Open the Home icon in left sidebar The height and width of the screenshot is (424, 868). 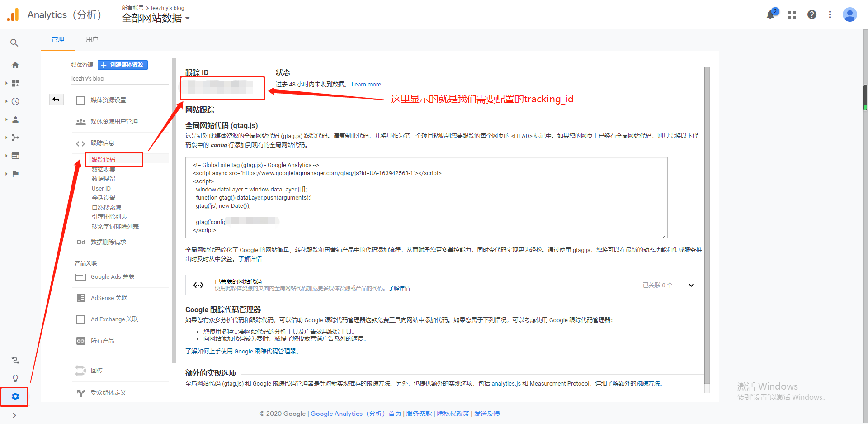15,65
